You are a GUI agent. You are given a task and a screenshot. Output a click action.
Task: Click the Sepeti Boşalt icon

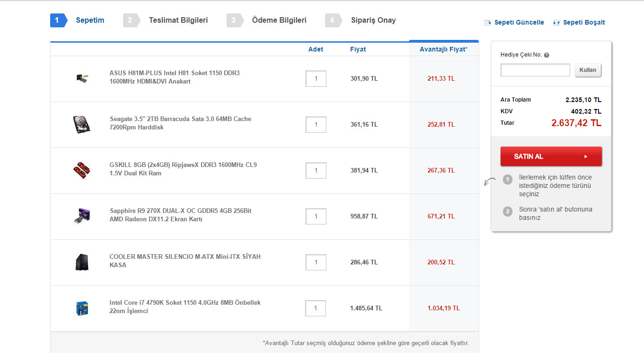pyautogui.click(x=556, y=22)
